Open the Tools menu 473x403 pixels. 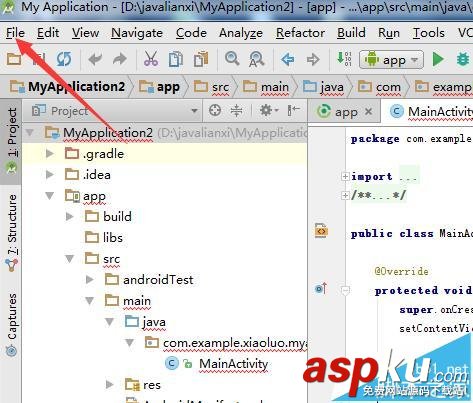coord(428,33)
